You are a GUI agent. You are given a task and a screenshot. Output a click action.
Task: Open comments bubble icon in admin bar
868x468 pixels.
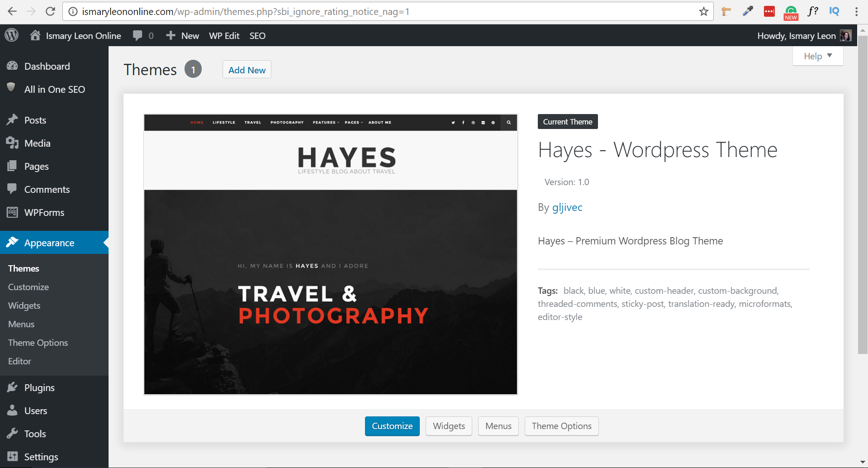[138, 36]
